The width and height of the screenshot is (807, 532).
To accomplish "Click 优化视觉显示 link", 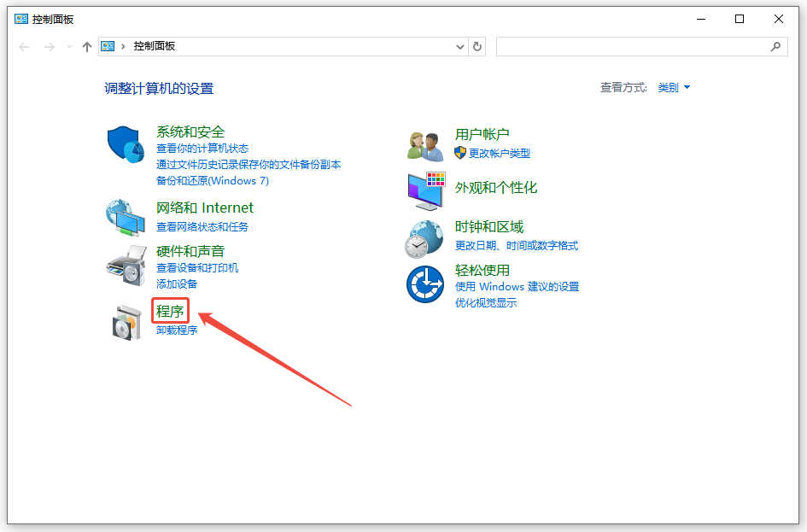I will point(485,303).
